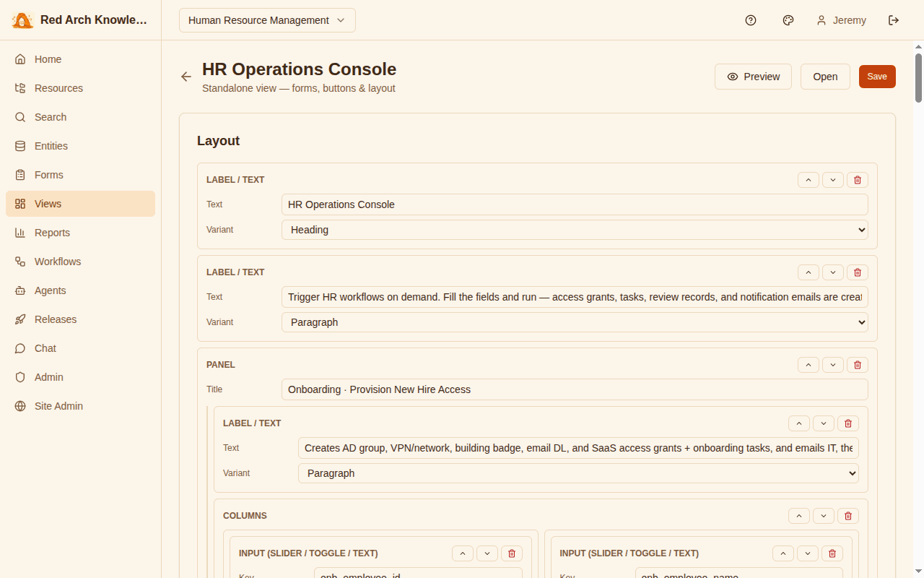
Task: Move the Trigger HR workflows label block down
Action: coord(833,272)
